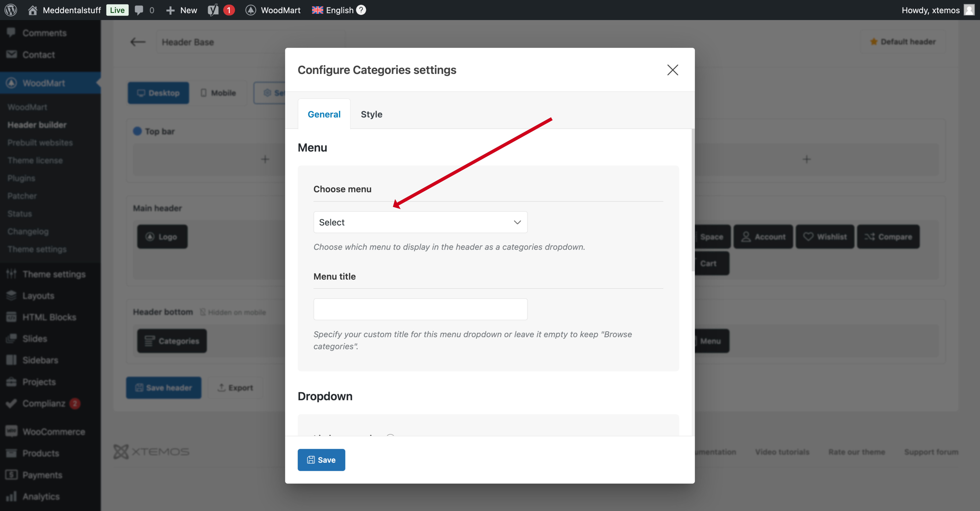The image size is (980, 511).
Task: Switch to the Desktop view tab
Action: [158, 93]
